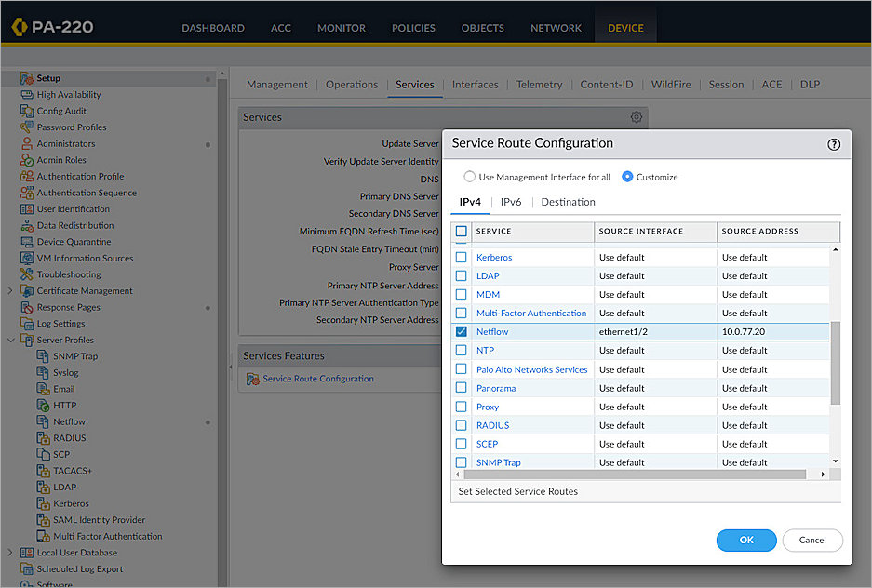The image size is (872, 588).
Task: Switch to the IPv6 tab
Action: tap(510, 201)
